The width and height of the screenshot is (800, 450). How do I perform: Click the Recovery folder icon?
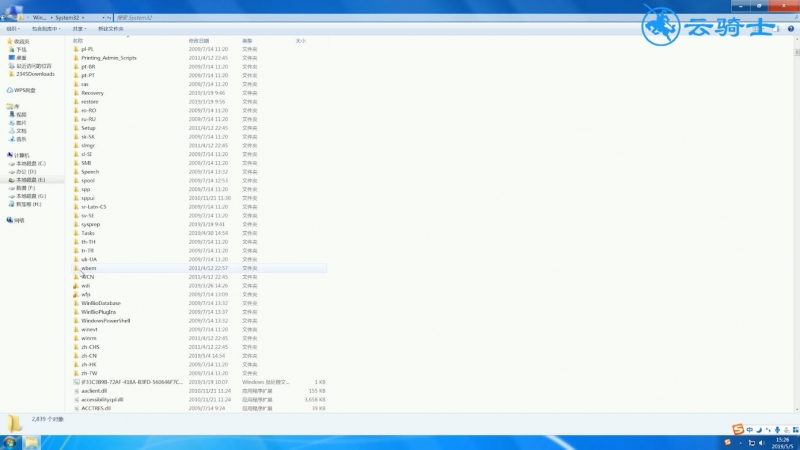point(77,93)
